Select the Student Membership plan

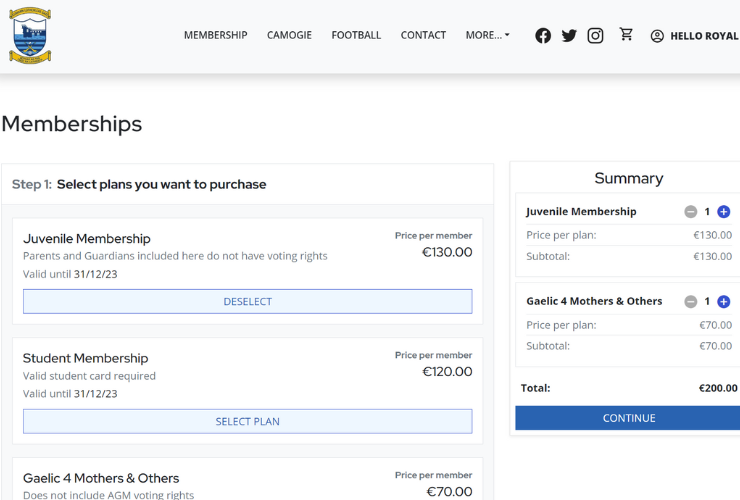247,421
